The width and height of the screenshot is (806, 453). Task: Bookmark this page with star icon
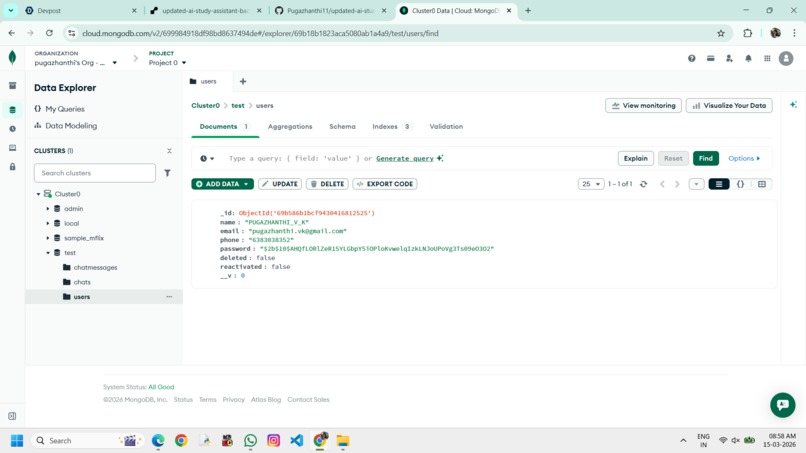tap(721, 33)
